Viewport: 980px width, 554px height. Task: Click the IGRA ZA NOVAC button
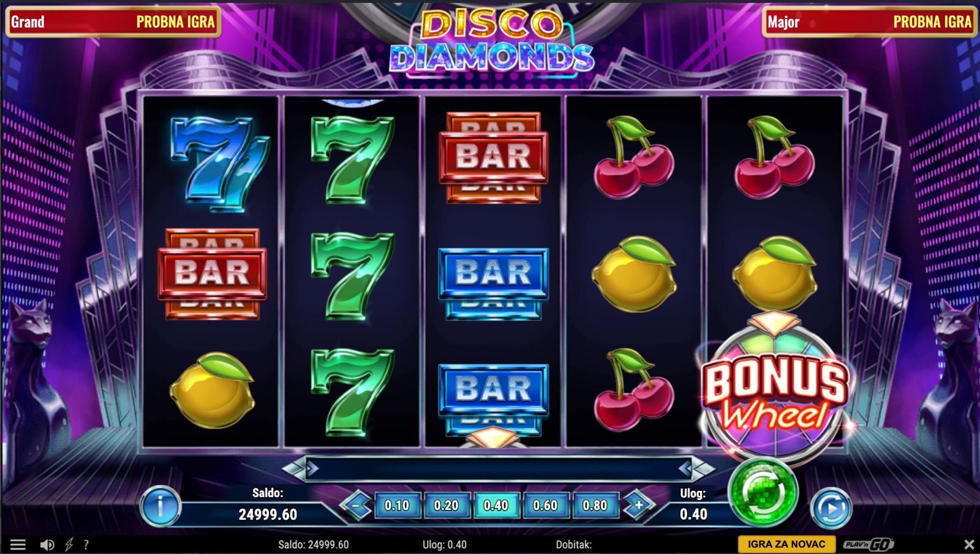(x=786, y=544)
